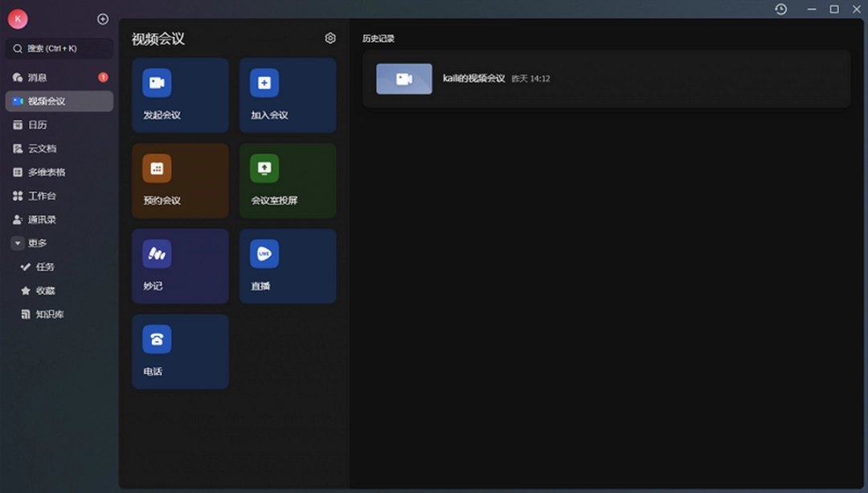Collapse the 更多 section arrow

pos(18,243)
